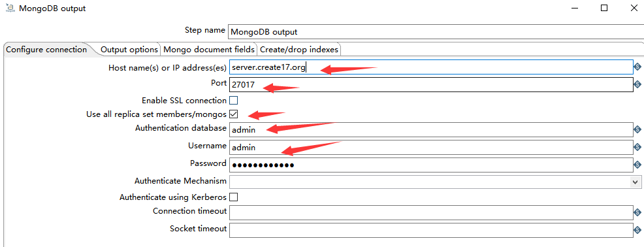This screenshot has height=247, width=644.
Task: Enable SSL connection checkbox
Action: point(233,100)
